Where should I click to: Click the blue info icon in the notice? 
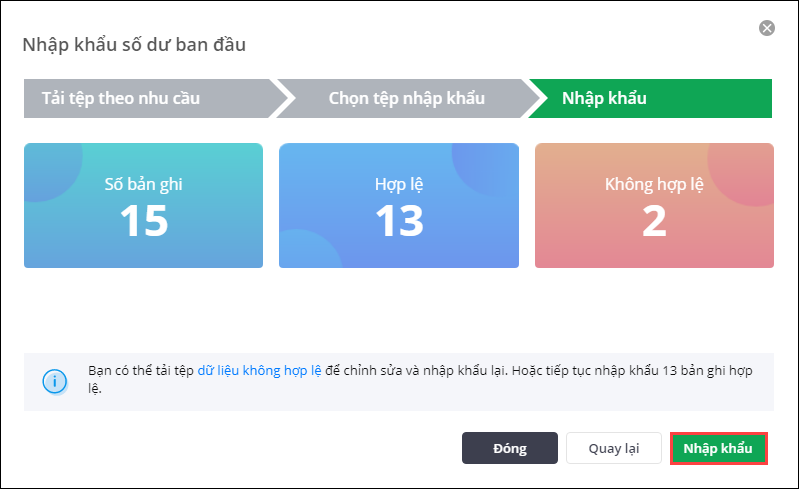point(52,381)
